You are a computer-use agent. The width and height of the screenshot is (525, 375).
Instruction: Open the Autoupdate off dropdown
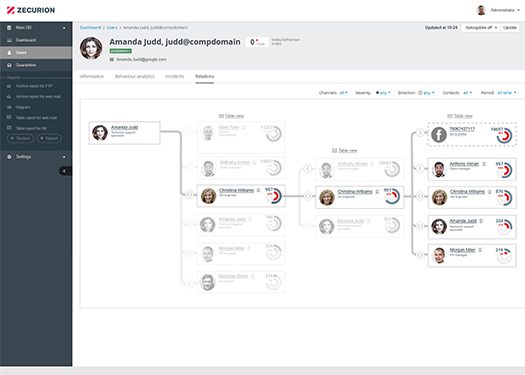[x=481, y=28]
